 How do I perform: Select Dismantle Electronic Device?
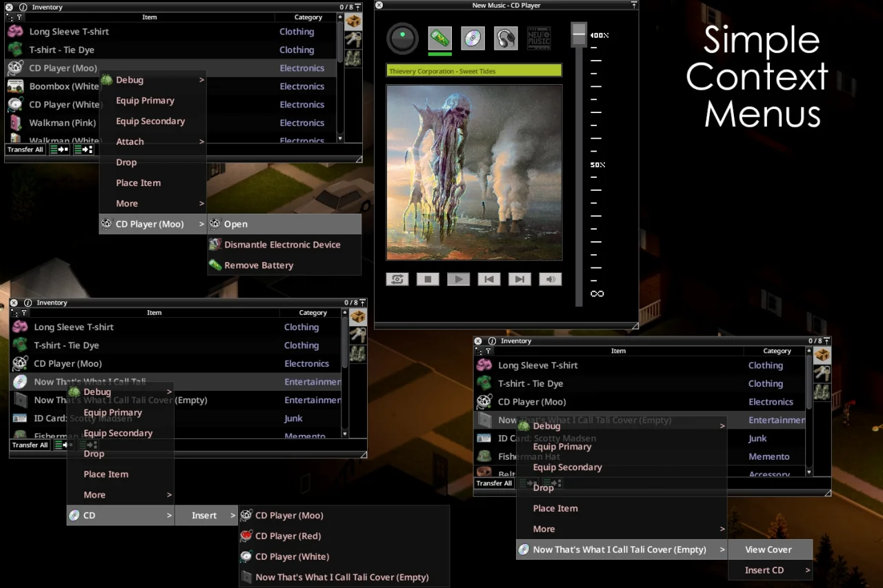pyautogui.click(x=284, y=245)
